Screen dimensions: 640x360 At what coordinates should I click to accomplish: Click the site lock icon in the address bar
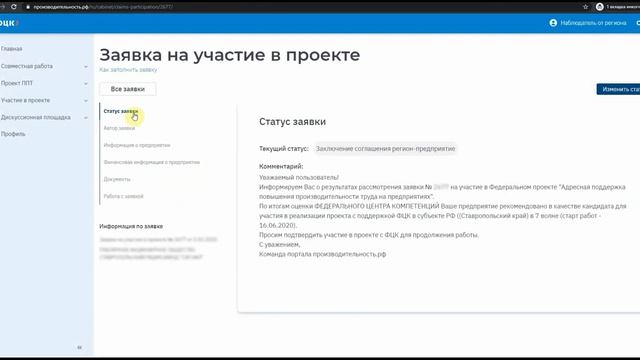(28, 7)
